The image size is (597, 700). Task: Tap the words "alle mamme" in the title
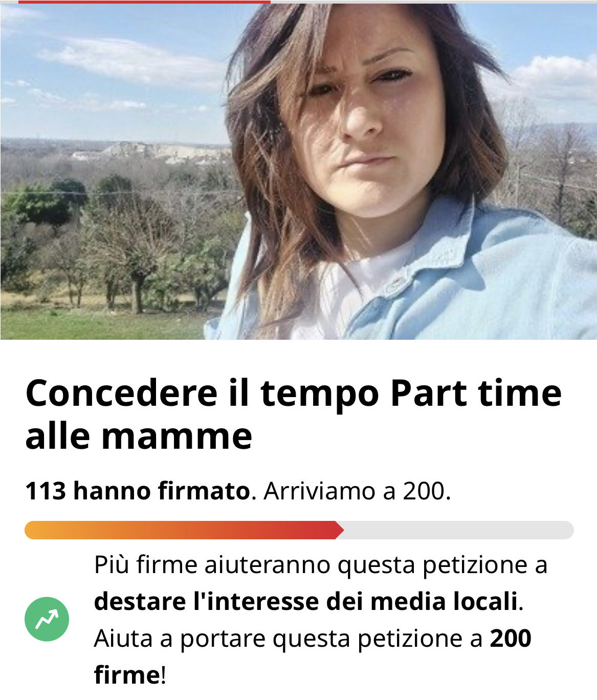point(139,436)
